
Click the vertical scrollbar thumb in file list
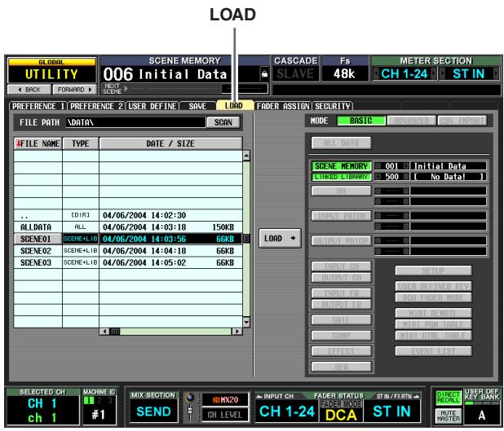pos(246,238)
